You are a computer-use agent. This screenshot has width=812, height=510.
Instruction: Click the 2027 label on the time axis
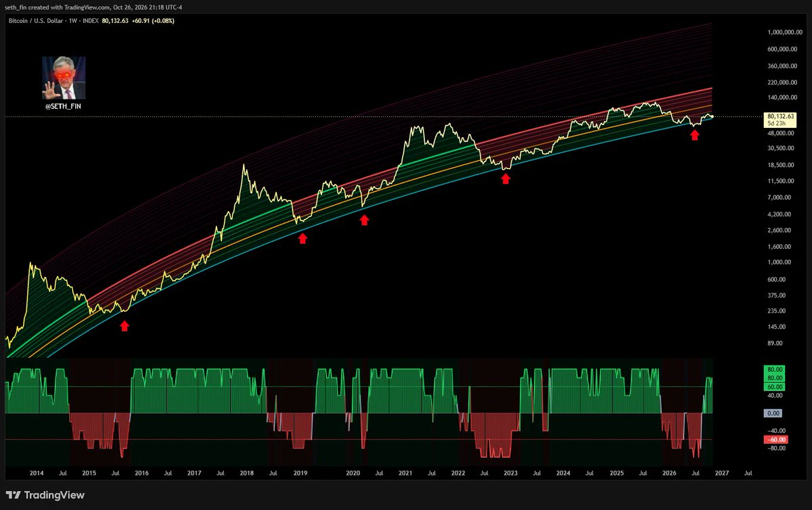point(721,474)
